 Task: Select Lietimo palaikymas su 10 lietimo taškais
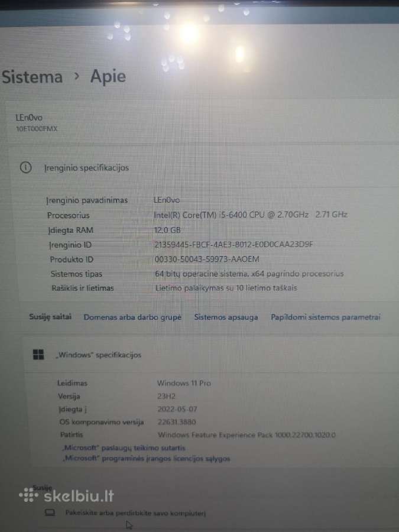[x=226, y=288]
